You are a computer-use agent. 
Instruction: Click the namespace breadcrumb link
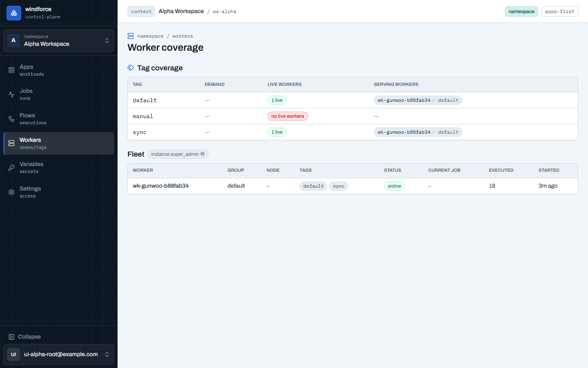(x=150, y=36)
